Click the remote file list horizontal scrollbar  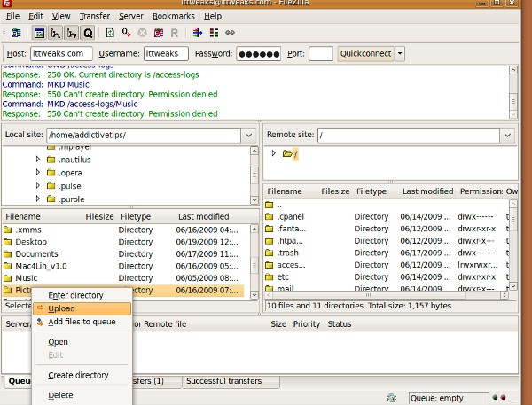click(x=387, y=295)
